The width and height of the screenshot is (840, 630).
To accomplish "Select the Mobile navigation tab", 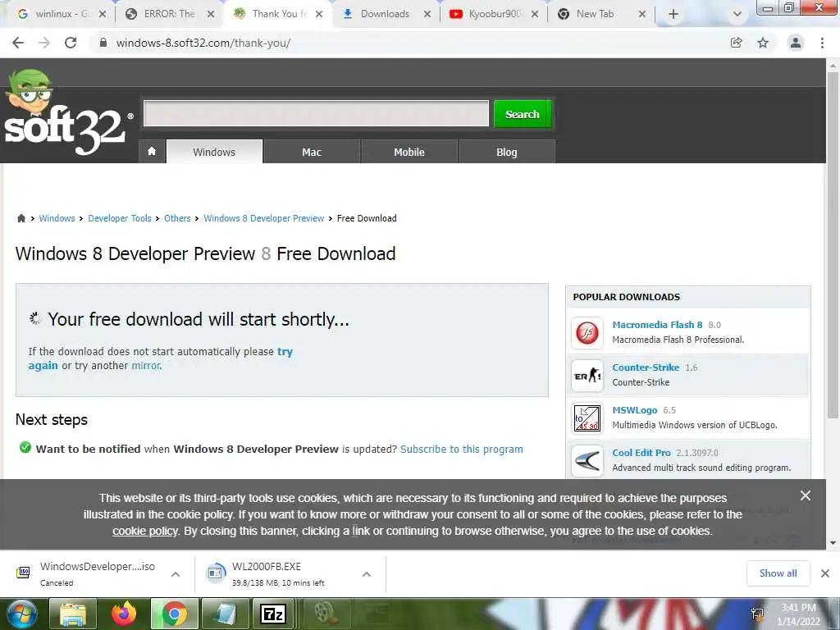I will (x=409, y=152).
